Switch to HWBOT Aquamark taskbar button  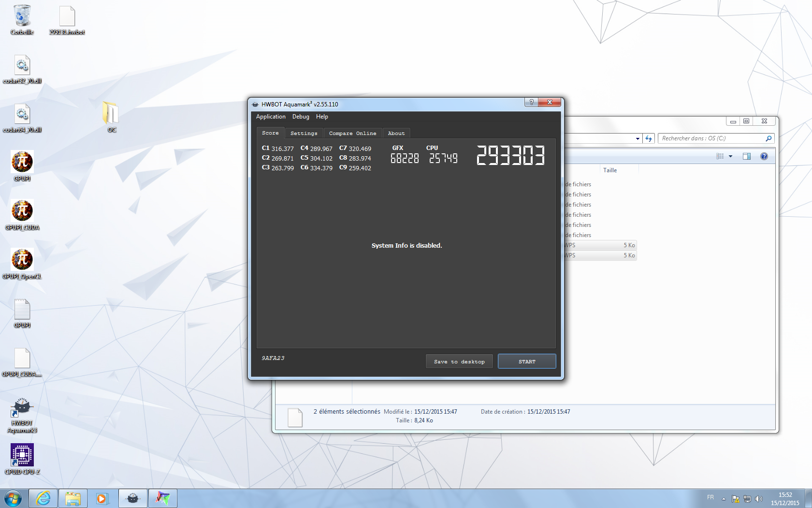133,498
